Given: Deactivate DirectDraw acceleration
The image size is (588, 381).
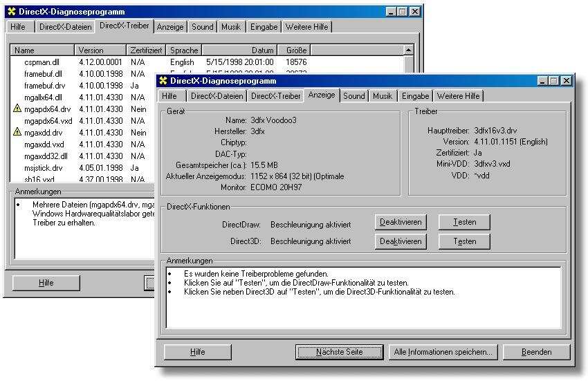Looking at the screenshot, I should click(401, 222).
